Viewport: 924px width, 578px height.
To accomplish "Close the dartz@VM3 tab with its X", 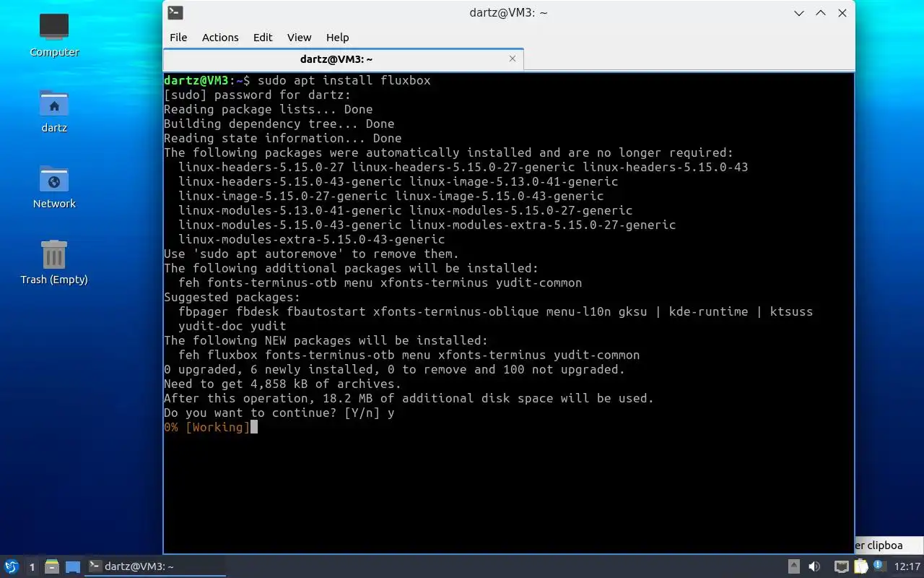I will [x=513, y=59].
